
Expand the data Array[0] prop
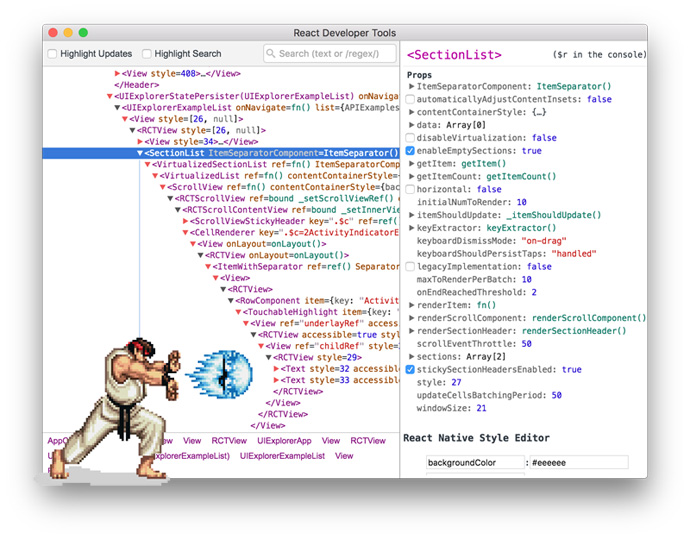tap(411, 125)
